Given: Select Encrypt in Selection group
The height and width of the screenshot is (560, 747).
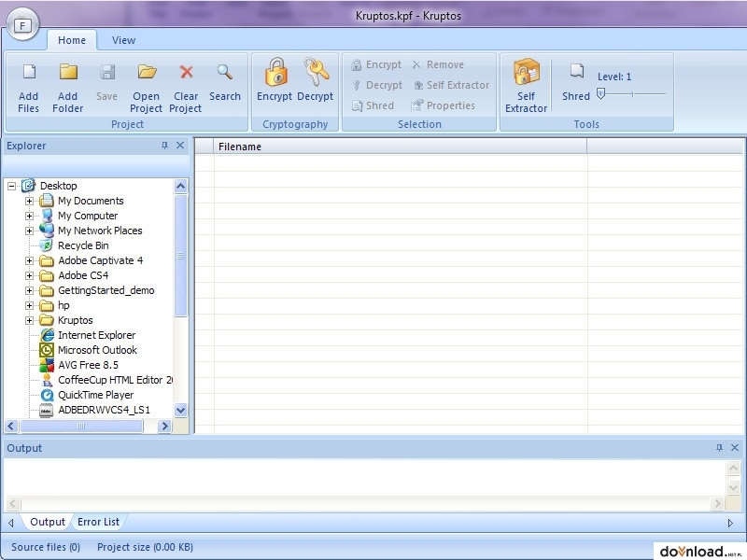Looking at the screenshot, I should tap(376, 64).
